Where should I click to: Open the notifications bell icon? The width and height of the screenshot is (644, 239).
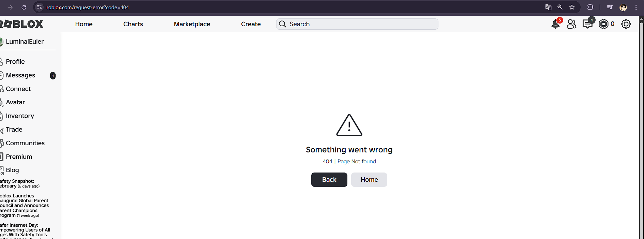555,24
